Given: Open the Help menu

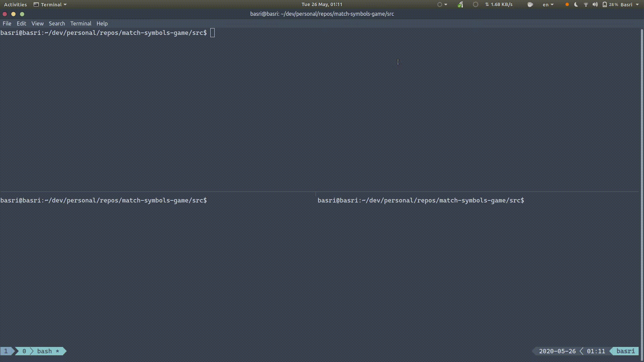Looking at the screenshot, I should [x=102, y=23].
